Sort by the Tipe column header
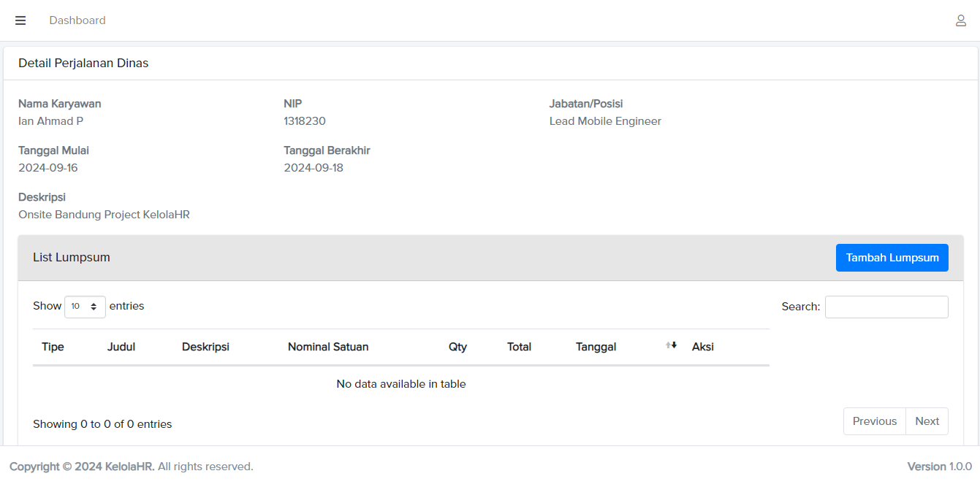Screen dimensions: 980x487 53,347
